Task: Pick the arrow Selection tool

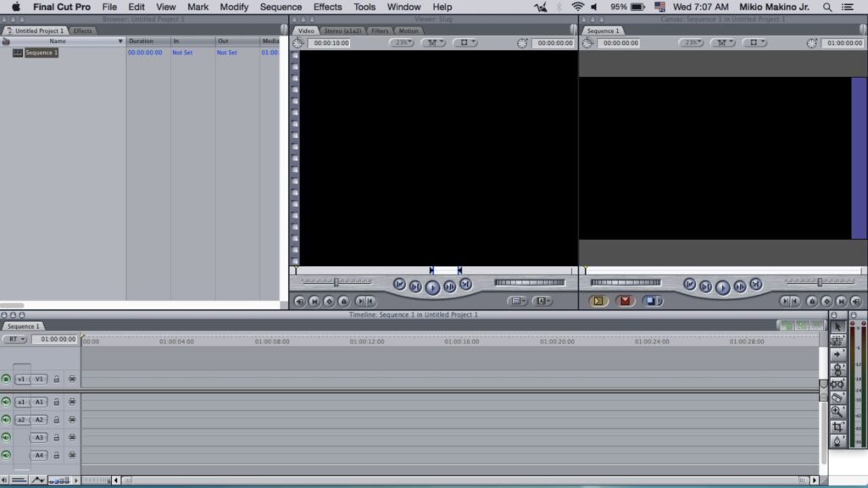Action: (x=837, y=326)
